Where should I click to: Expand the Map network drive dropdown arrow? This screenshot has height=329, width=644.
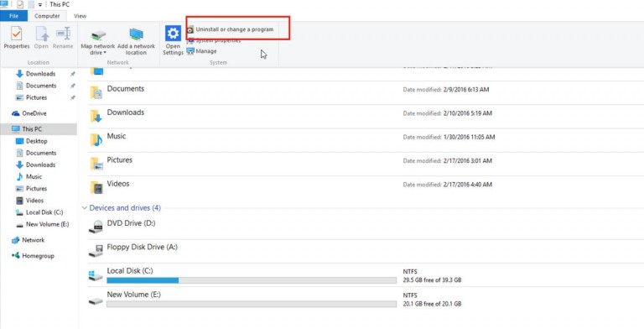pos(105,53)
